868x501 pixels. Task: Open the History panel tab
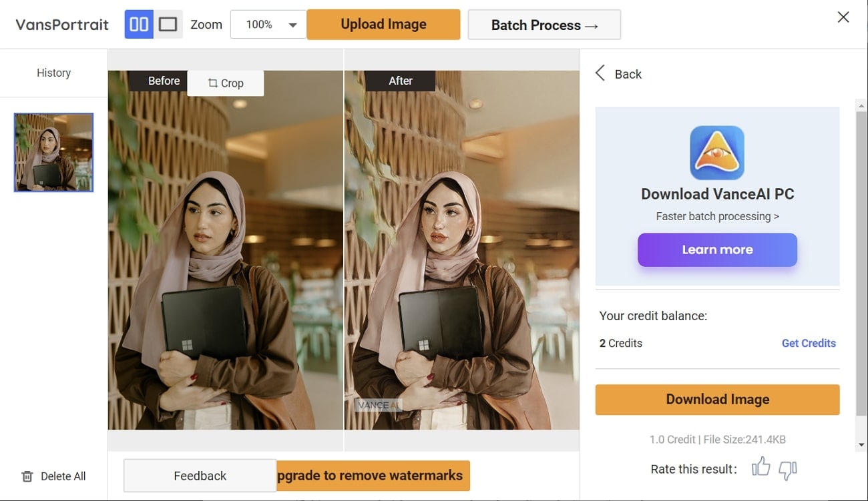(53, 73)
